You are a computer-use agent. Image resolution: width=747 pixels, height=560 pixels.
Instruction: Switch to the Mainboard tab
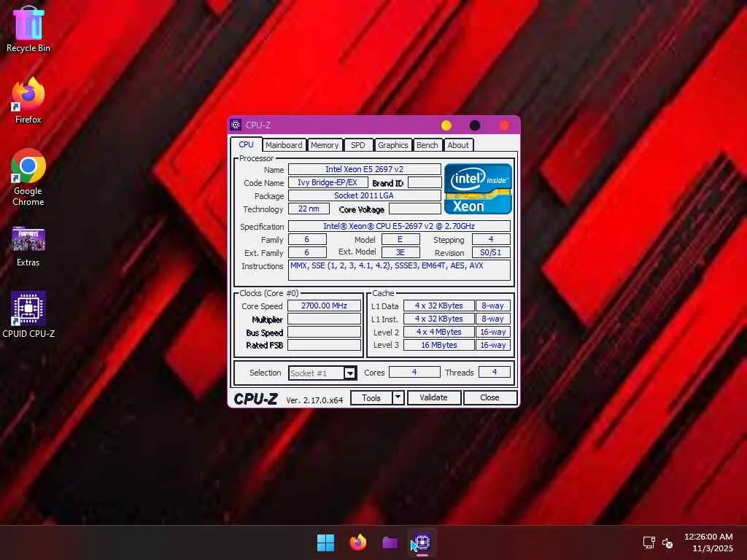(284, 145)
